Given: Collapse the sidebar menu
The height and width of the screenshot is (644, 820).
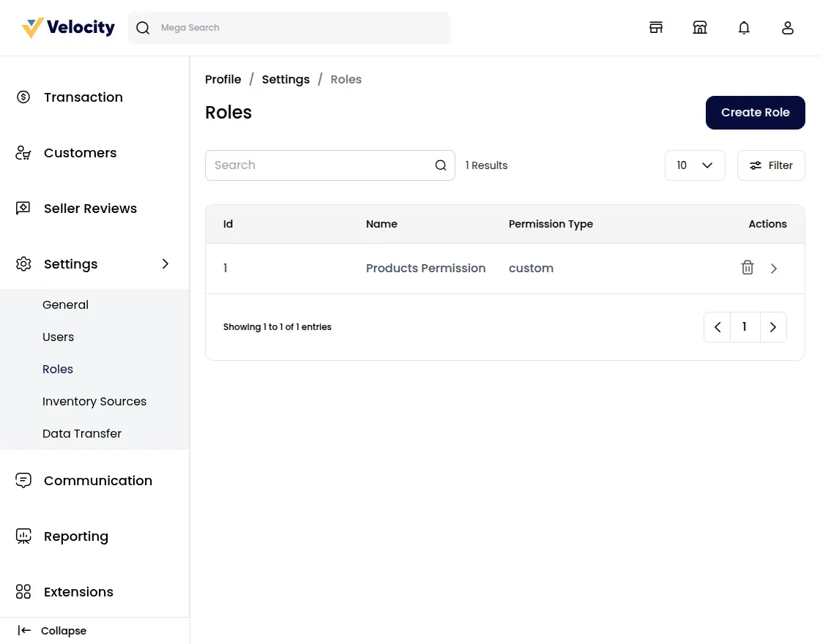Looking at the screenshot, I should [52, 631].
